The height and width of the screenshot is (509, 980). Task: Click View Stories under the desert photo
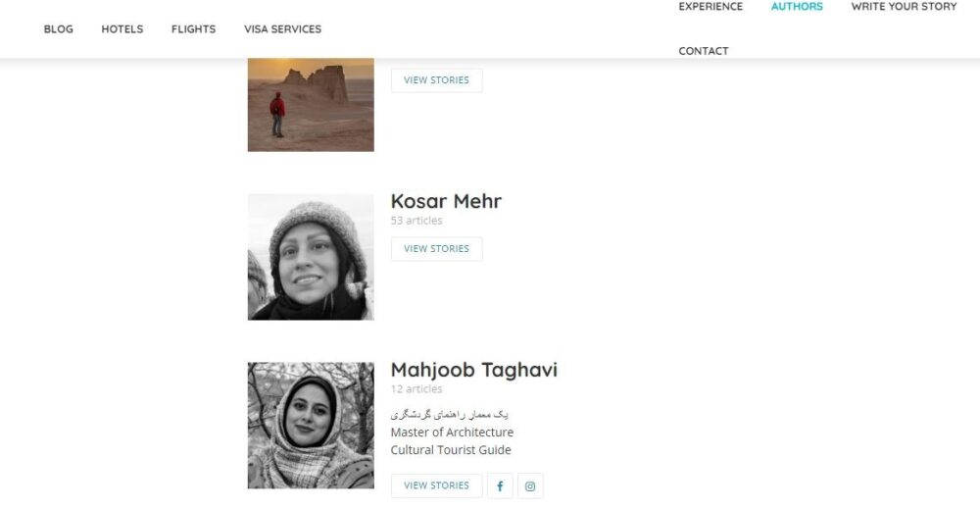coord(436,80)
